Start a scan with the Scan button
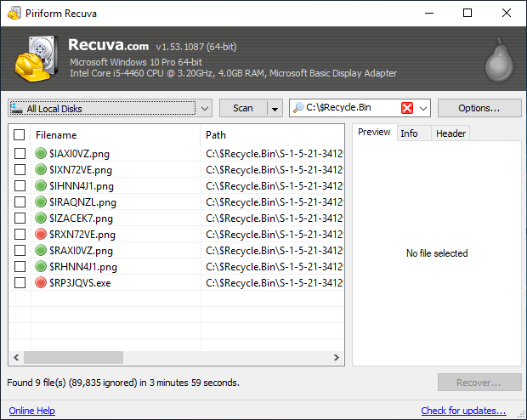The height and width of the screenshot is (420, 527). [x=243, y=108]
